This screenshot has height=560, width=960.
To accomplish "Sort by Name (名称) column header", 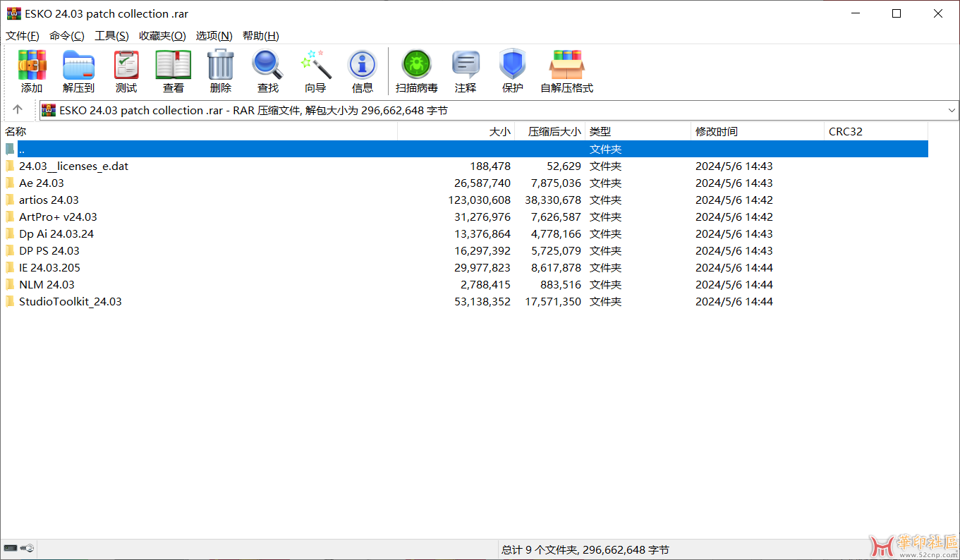I will click(199, 132).
